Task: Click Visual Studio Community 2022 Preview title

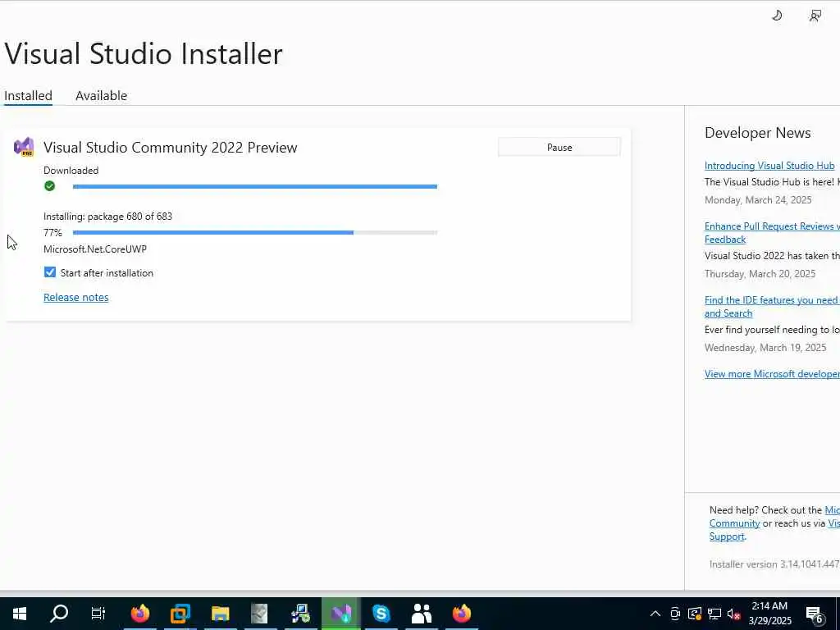Action: (171, 148)
